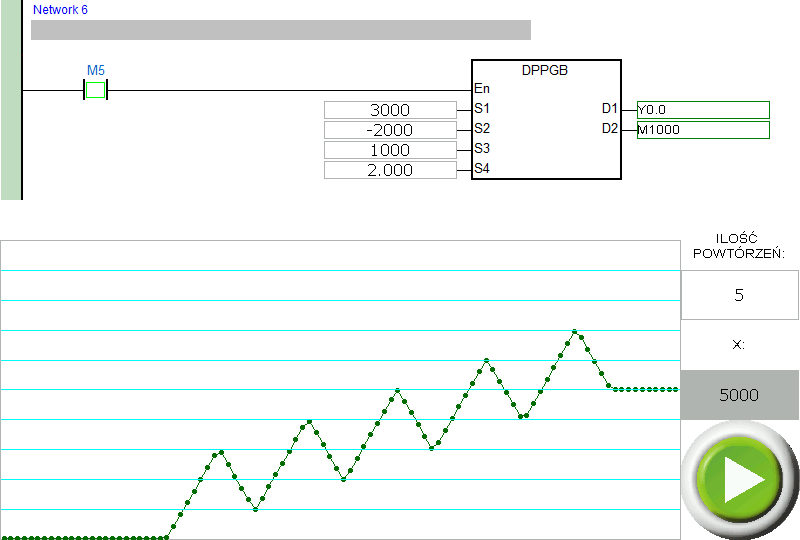Click the S4 pin label on block

pyautogui.click(x=481, y=169)
